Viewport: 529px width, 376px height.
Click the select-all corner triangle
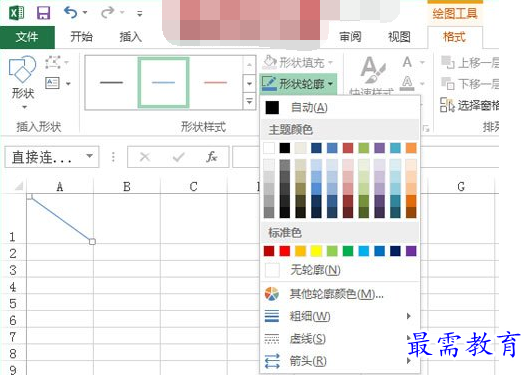18,186
